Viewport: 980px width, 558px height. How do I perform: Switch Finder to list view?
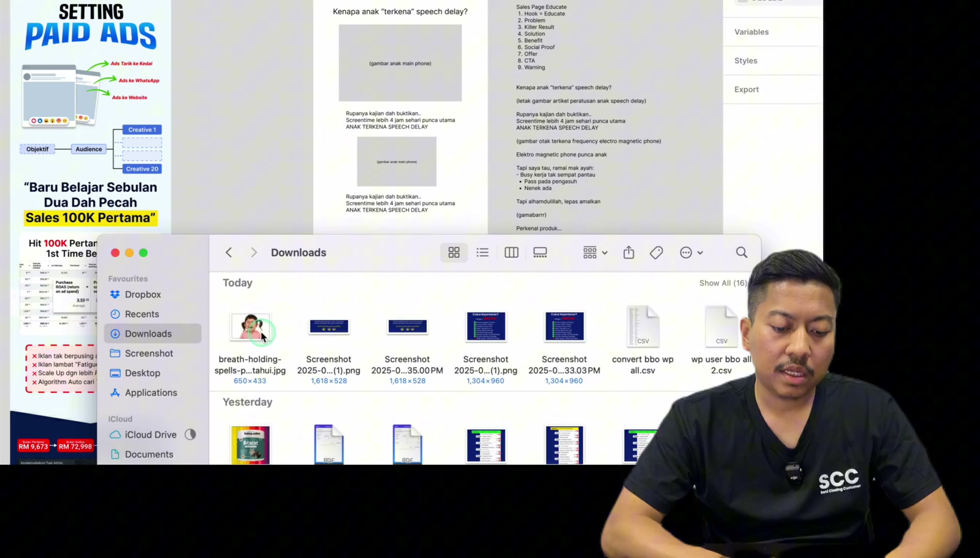[482, 253]
